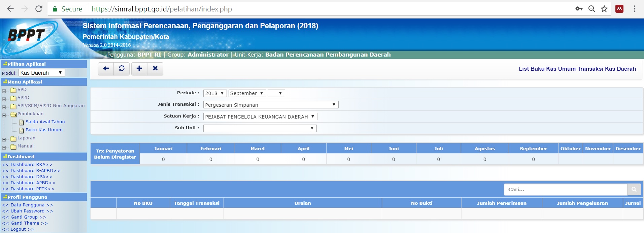Click Ganti Theme link
This screenshot has height=233, width=644.
point(25,223)
